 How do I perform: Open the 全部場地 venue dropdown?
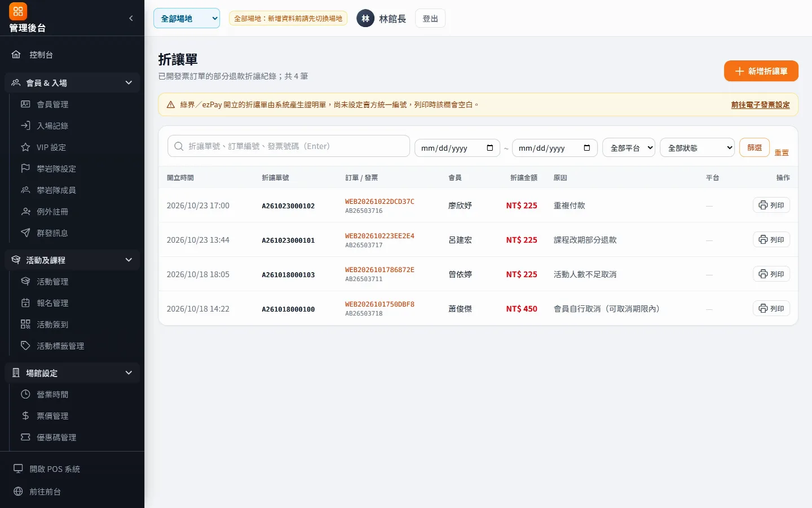(187, 18)
